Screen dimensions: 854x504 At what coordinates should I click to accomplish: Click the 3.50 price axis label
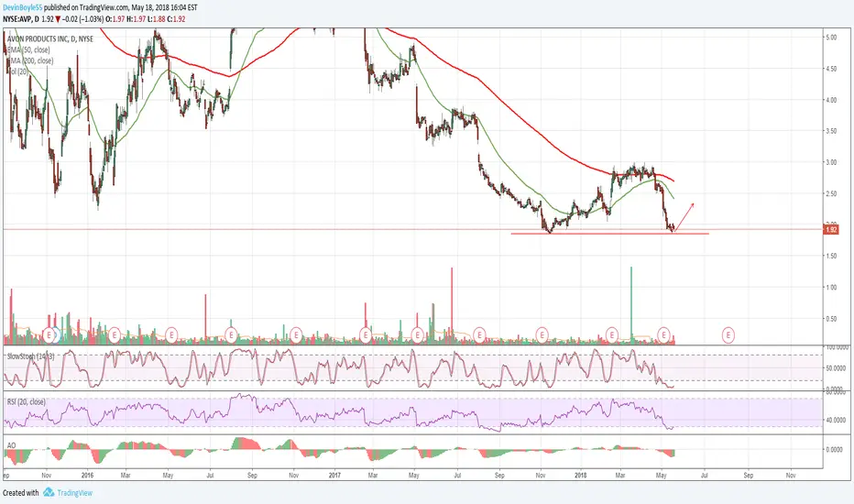[831, 131]
